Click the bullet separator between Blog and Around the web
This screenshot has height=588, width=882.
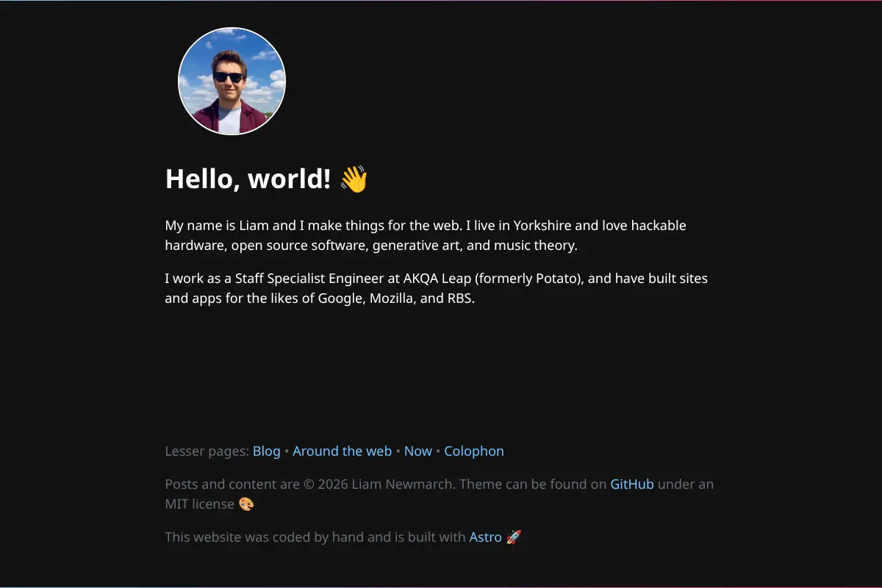[x=287, y=451]
